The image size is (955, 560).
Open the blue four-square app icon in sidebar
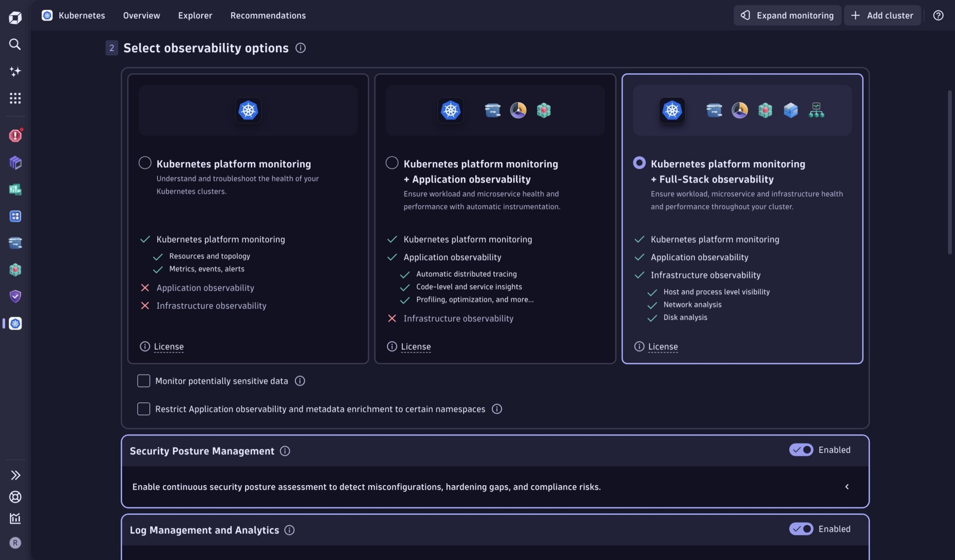(x=15, y=216)
